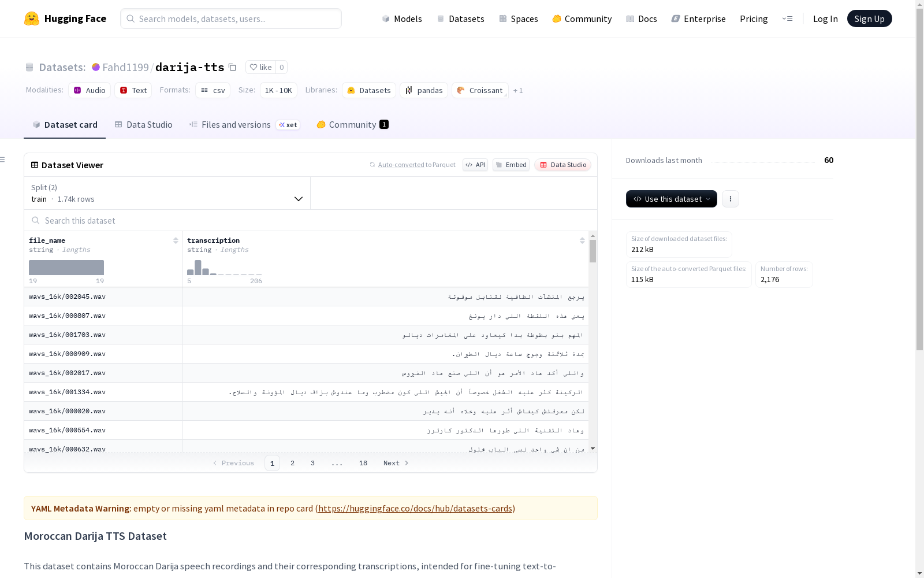The height and width of the screenshot is (578, 924).
Task: Select the current page 1 button
Action: [272, 463]
